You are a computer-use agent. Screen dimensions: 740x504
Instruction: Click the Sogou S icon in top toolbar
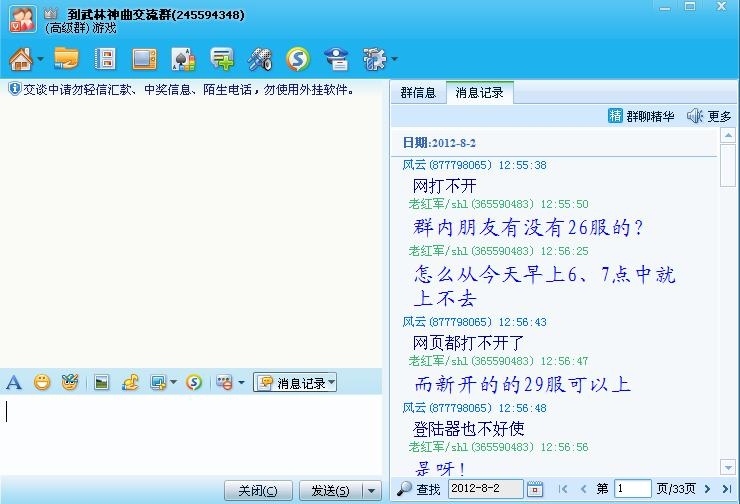pos(297,59)
